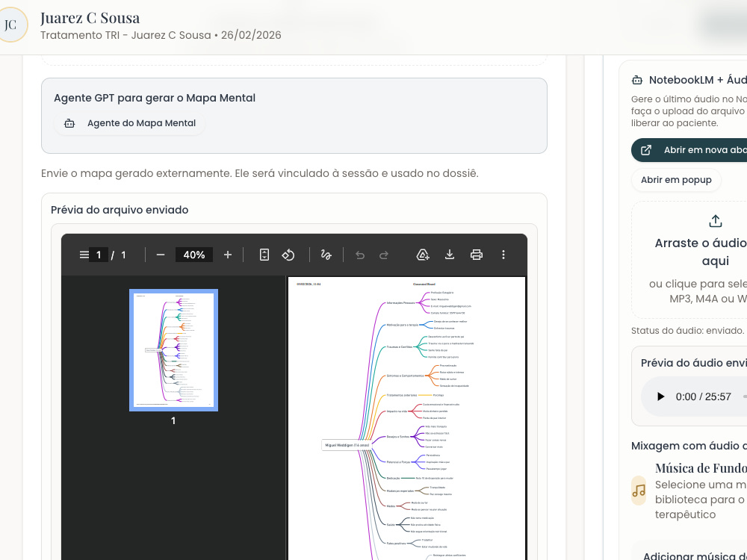Click the 40% zoom level field

194,255
